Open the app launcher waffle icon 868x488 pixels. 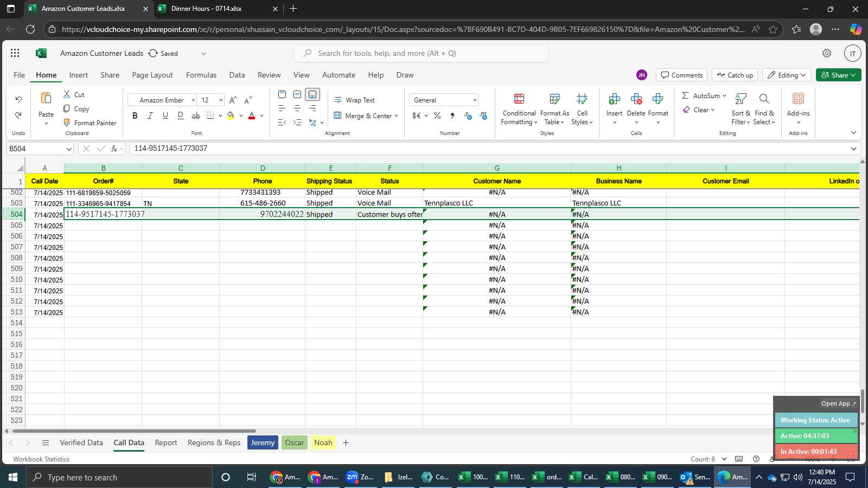[15, 53]
